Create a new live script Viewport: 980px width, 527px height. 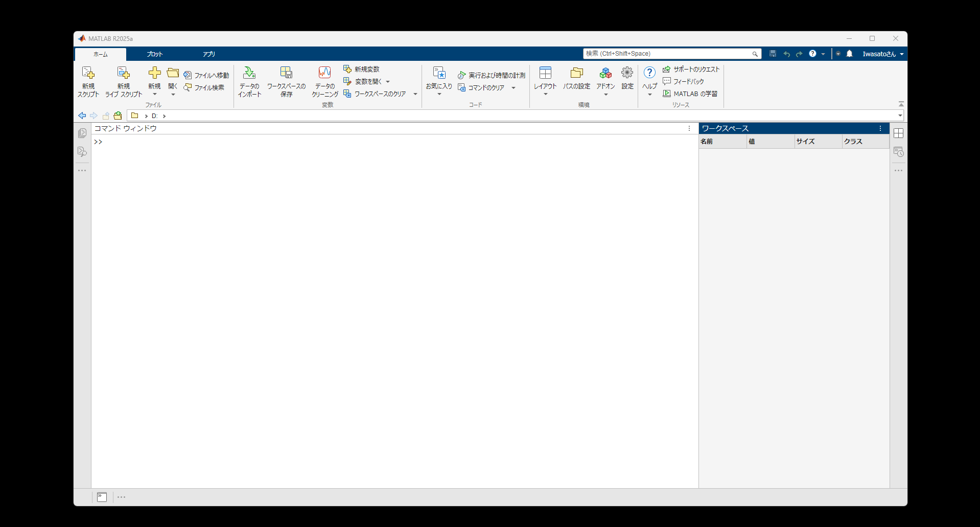(123, 81)
